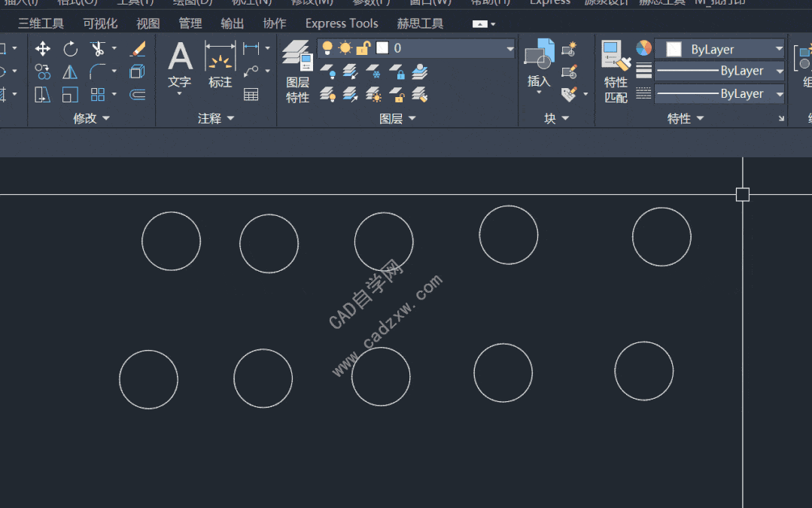The image size is (812, 508).
Task: Click the Edit Attributes tag icon
Action: (x=569, y=94)
